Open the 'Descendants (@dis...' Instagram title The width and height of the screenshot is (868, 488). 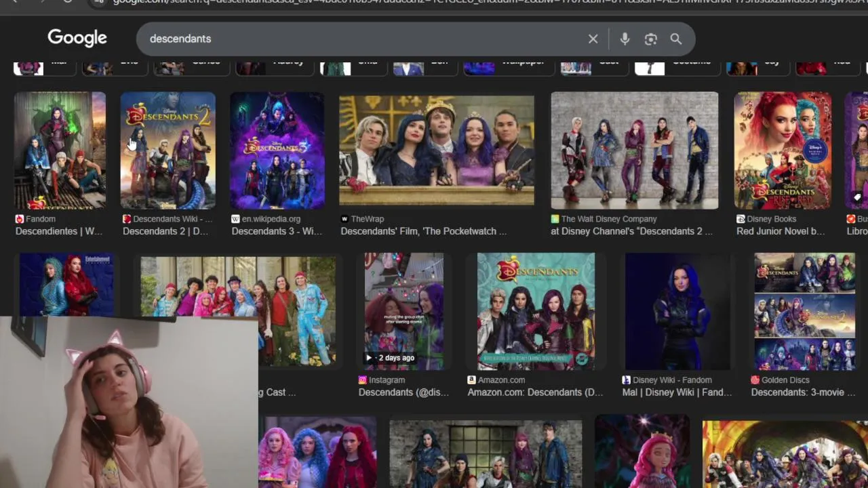[403, 392]
